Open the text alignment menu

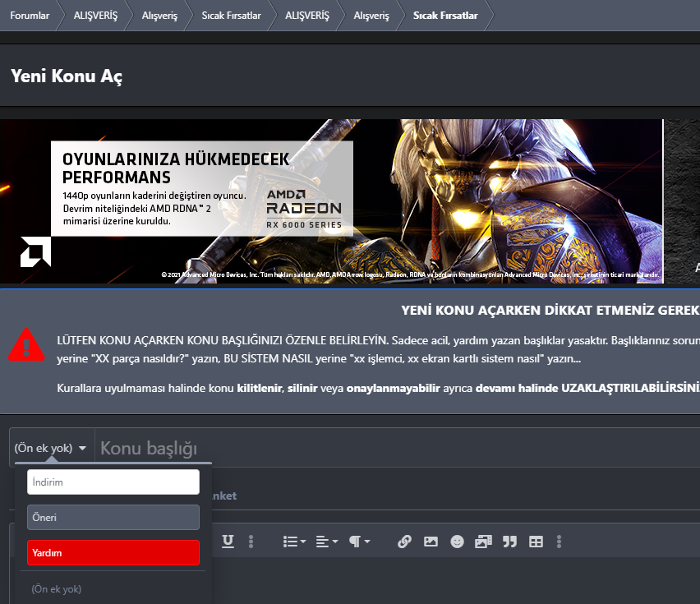pos(327,542)
